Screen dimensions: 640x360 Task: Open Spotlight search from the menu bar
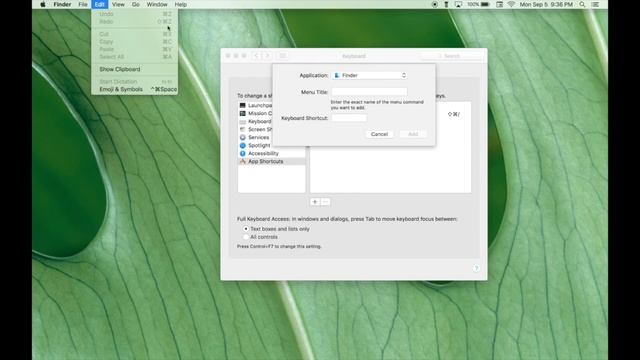pos(582,4)
